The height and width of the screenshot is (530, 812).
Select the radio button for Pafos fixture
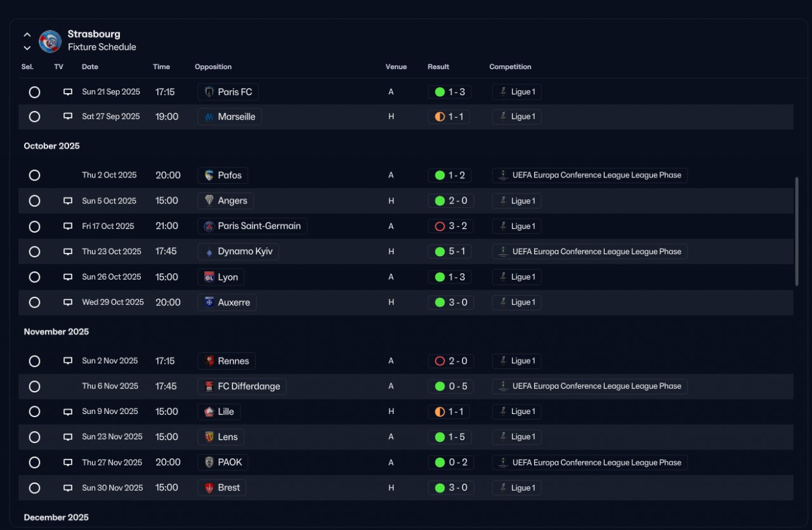pos(34,175)
